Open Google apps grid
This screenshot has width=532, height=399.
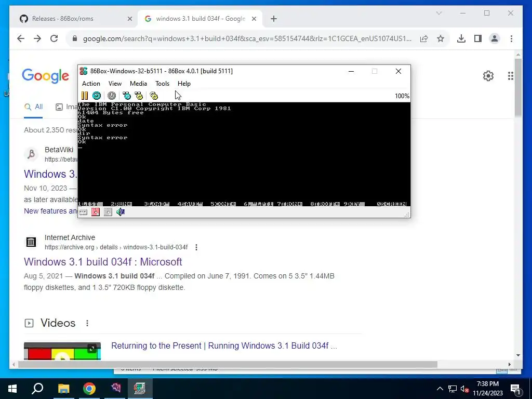pyautogui.click(x=511, y=76)
